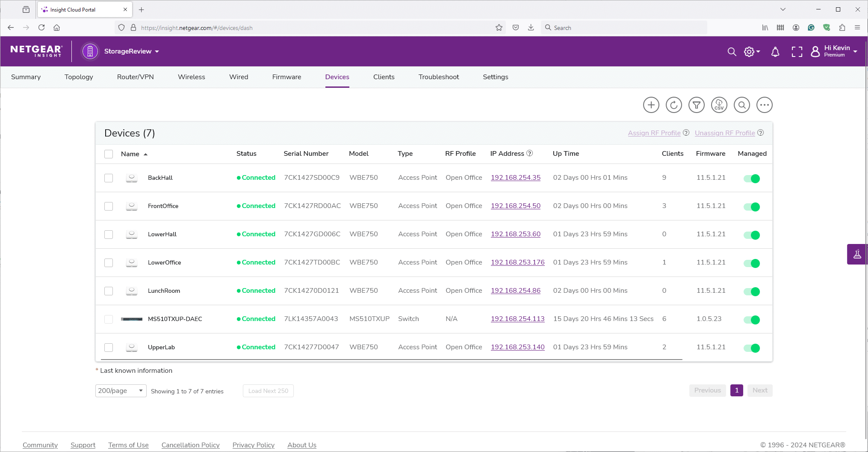This screenshot has width=868, height=452.
Task: Click the add device plus icon
Action: tap(651, 105)
